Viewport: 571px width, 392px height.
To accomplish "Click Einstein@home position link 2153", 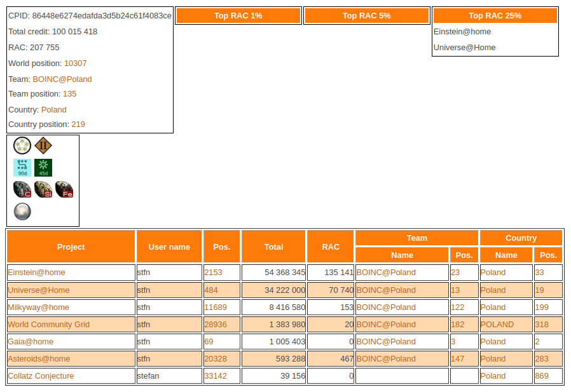I will point(213,273).
